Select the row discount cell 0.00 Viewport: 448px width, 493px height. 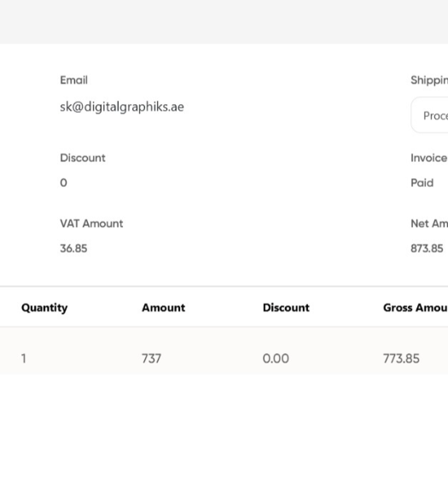pyautogui.click(x=276, y=358)
